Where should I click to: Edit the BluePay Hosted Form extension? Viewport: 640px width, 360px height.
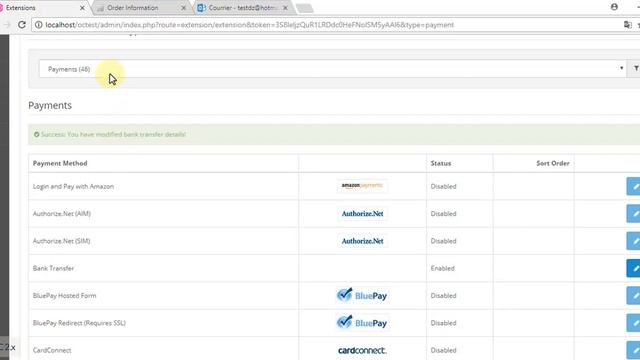633,296
